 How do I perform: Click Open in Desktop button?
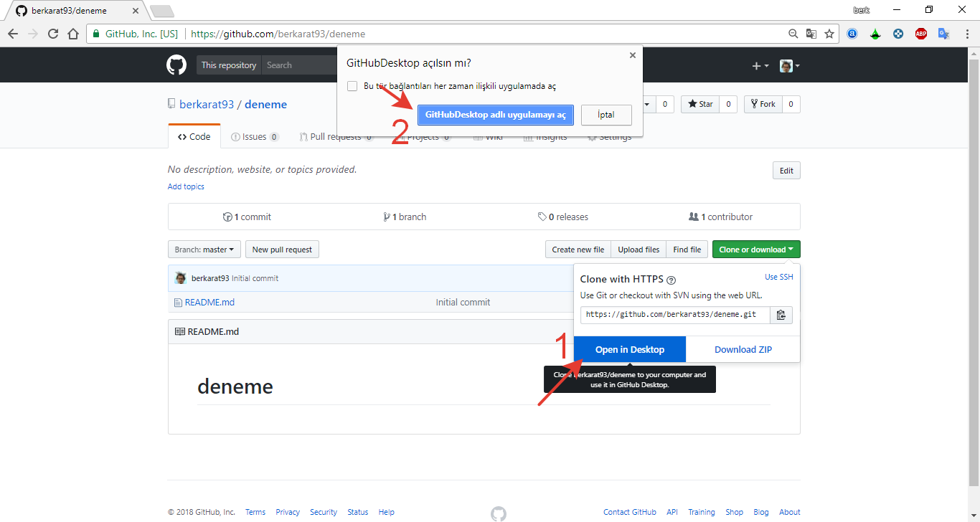(630, 349)
